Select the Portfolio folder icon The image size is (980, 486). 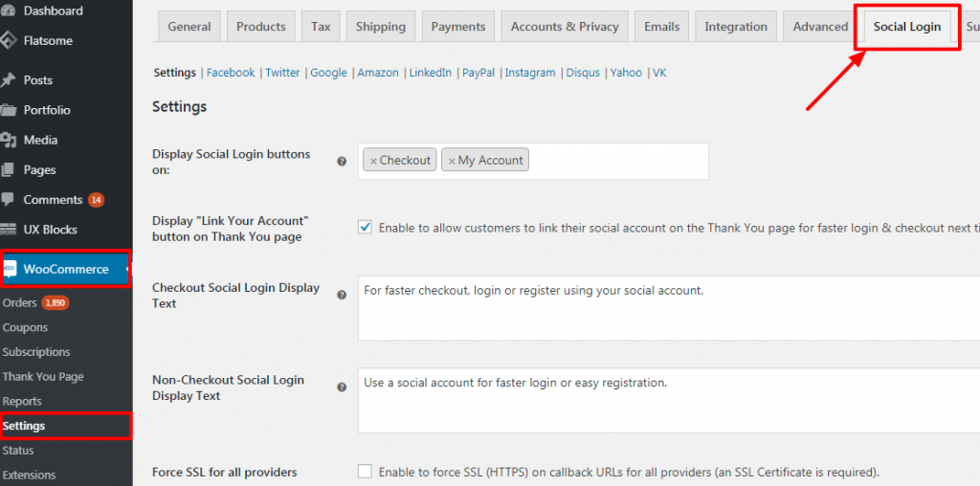click(8, 110)
